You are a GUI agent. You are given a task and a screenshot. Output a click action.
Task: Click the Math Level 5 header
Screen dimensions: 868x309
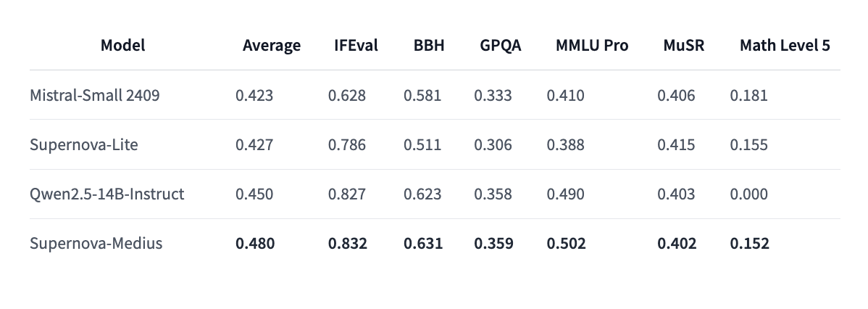(x=785, y=46)
